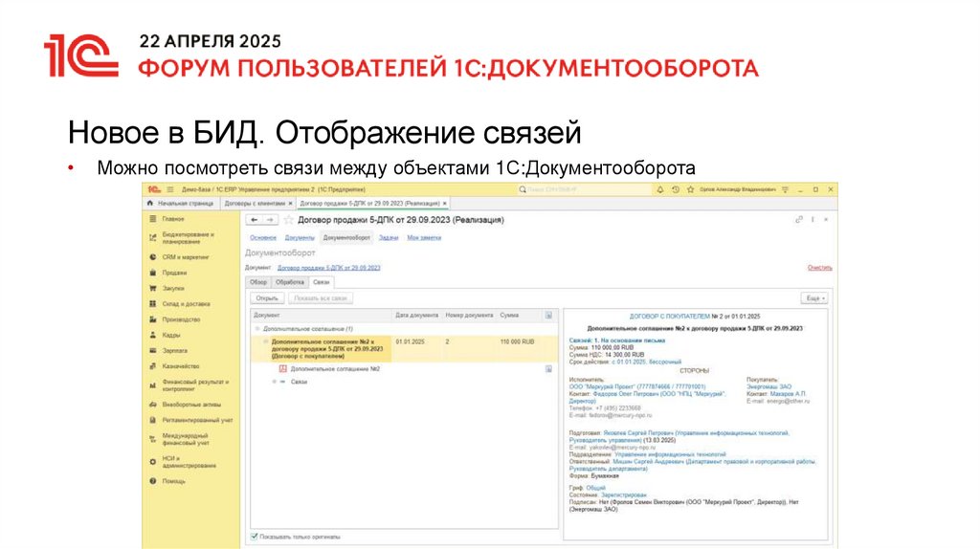Switch to Договоры с клиентами tab
The height and width of the screenshot is (549, 980).
point(255,204)
